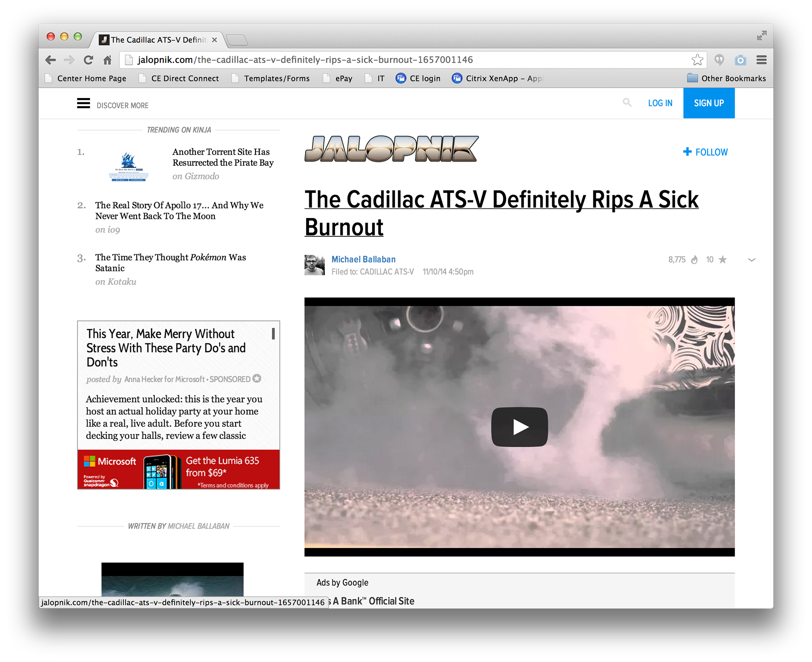Expand the article options chevron

[752, 260]
